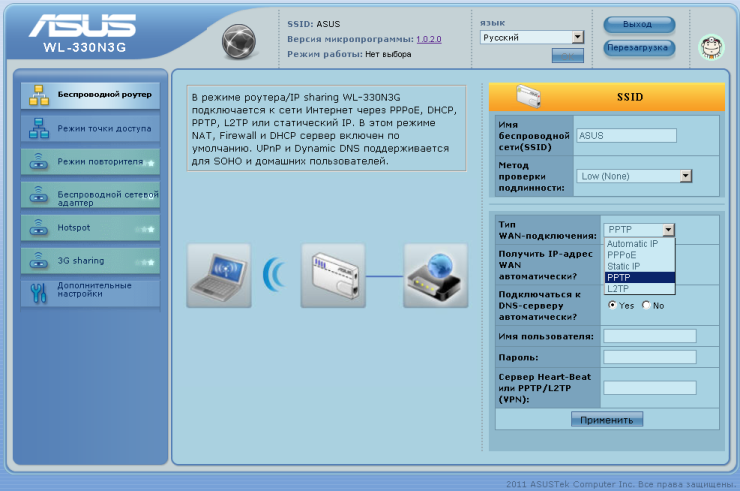Viewport: 740px width, 491px height.
Task: Open firmware version link 1.0.2.0
Action: click(429, 39)
